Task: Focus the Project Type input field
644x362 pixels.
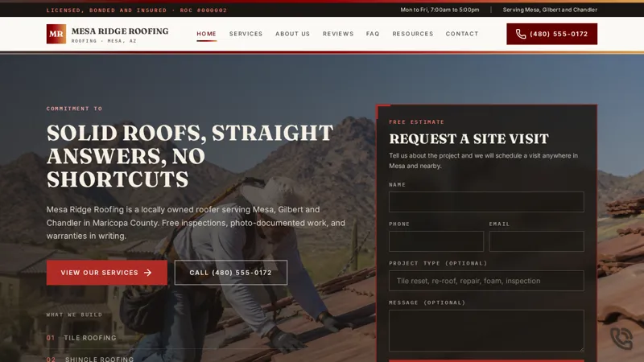Action: click(486, 281)
